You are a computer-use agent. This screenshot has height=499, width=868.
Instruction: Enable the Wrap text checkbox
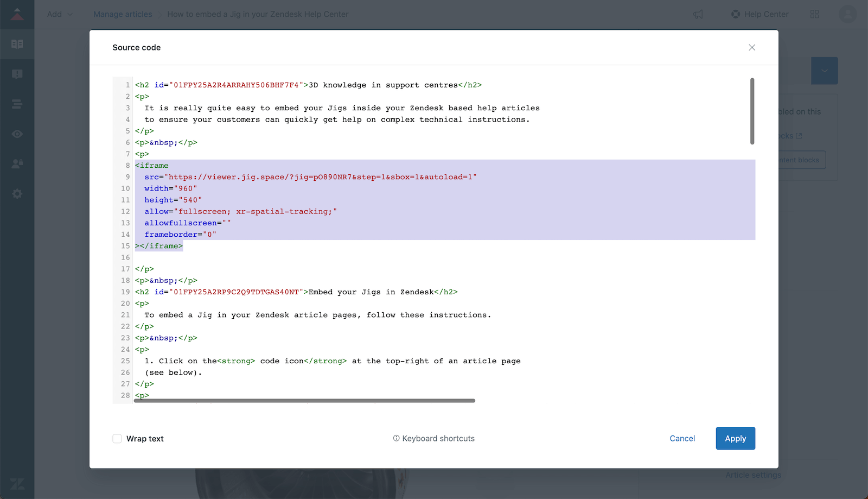(x=117, y=439)
